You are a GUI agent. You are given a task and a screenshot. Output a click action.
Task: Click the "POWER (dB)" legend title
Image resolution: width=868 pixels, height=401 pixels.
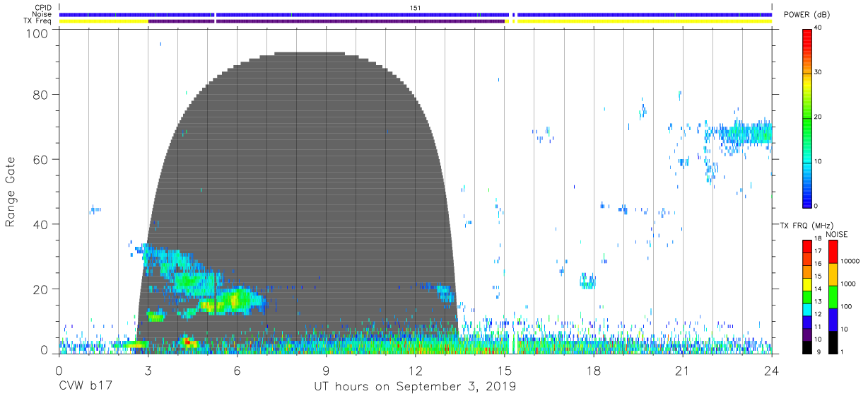(808, 15)
